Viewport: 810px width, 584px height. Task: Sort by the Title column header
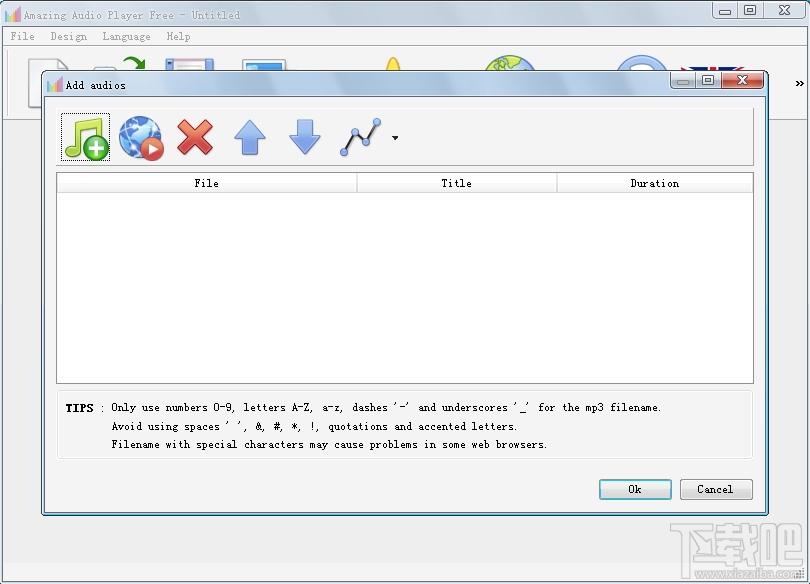pos(457,183)
